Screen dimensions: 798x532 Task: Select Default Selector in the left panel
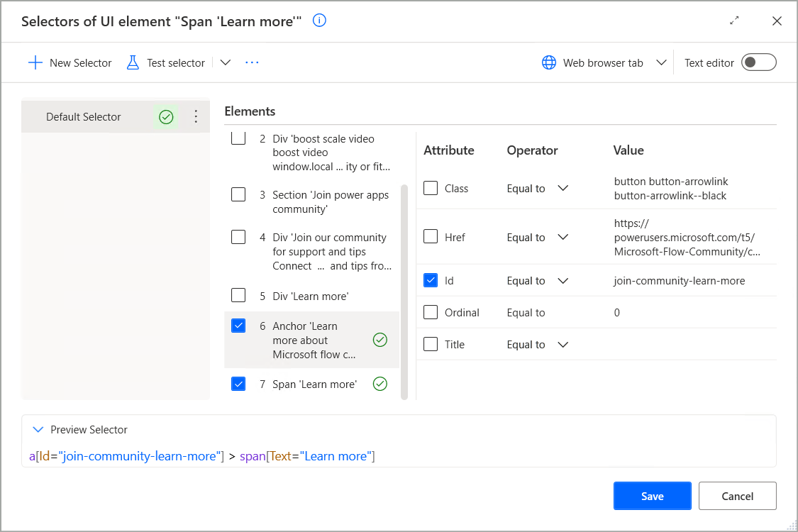(85, 116)
